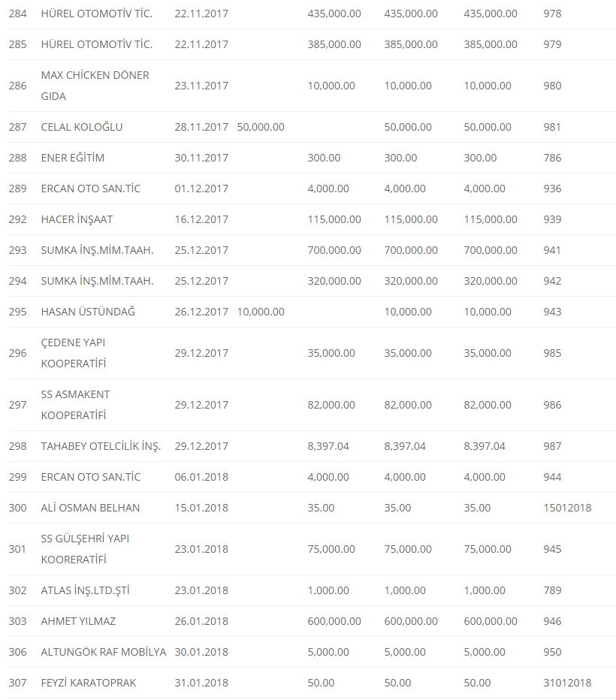Select the ALİ OSMAN BELHAN name
The image size is (616, 700).
tap(90, 508)
